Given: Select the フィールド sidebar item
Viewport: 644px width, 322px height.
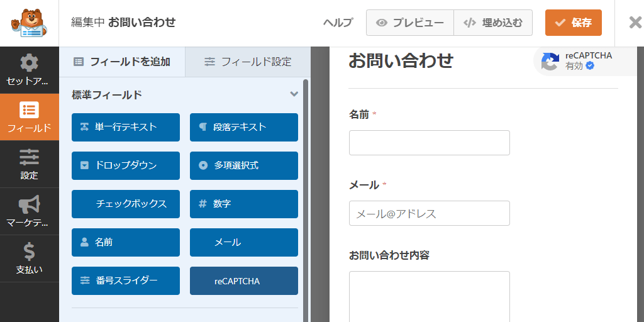Looking at the screenshot, I should [29, 117].
